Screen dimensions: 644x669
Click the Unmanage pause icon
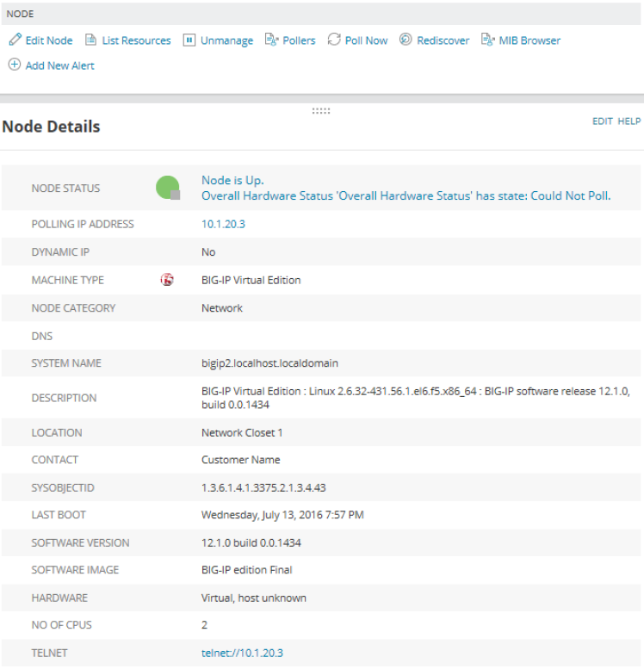click(x=189, y=40)
